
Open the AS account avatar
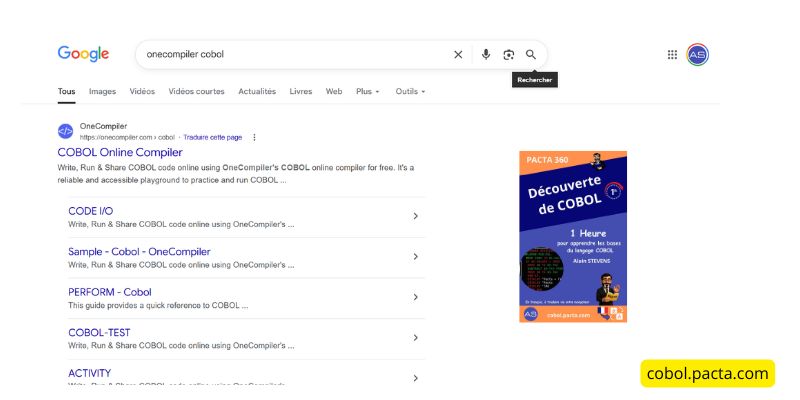tap(697, 55)
